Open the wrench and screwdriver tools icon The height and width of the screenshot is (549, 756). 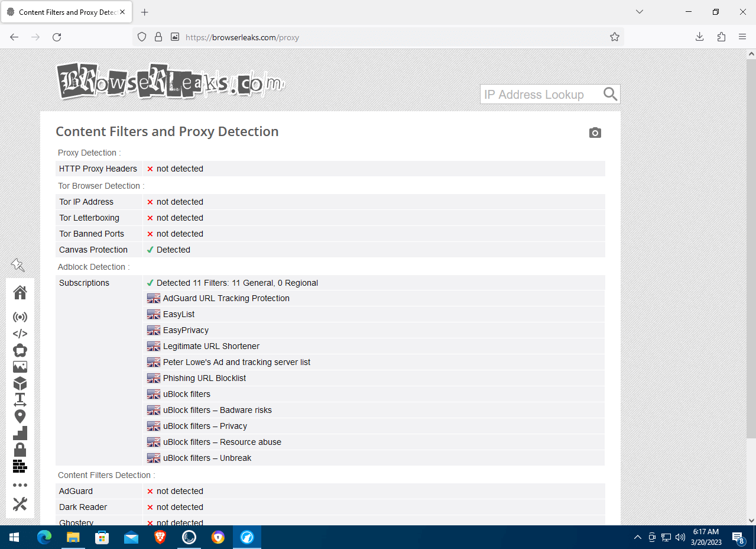pyautogui.click(x=20, y=504)
